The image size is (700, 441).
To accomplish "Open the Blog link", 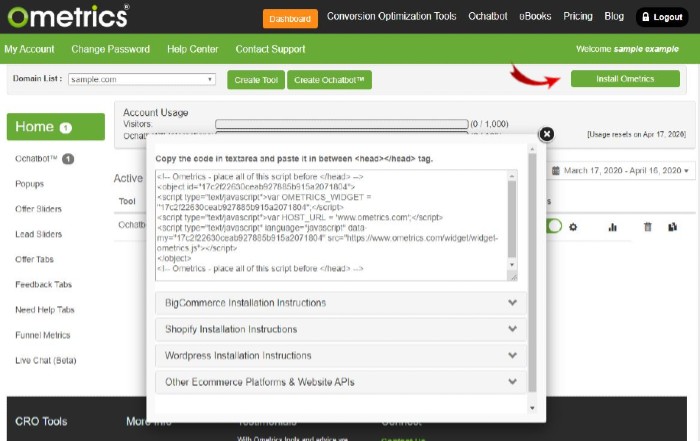I will point(614,17).
